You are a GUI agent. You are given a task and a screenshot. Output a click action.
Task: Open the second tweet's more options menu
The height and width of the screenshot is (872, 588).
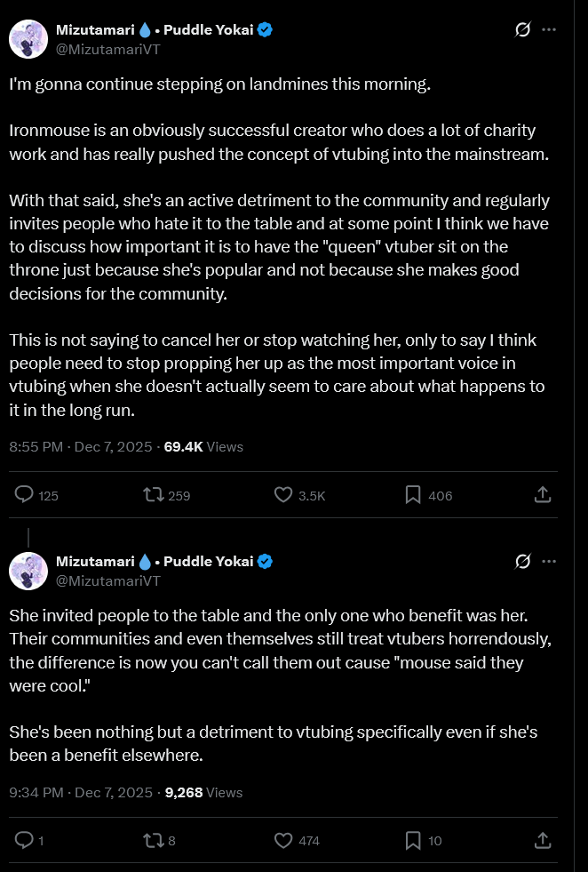pos(549,561)
